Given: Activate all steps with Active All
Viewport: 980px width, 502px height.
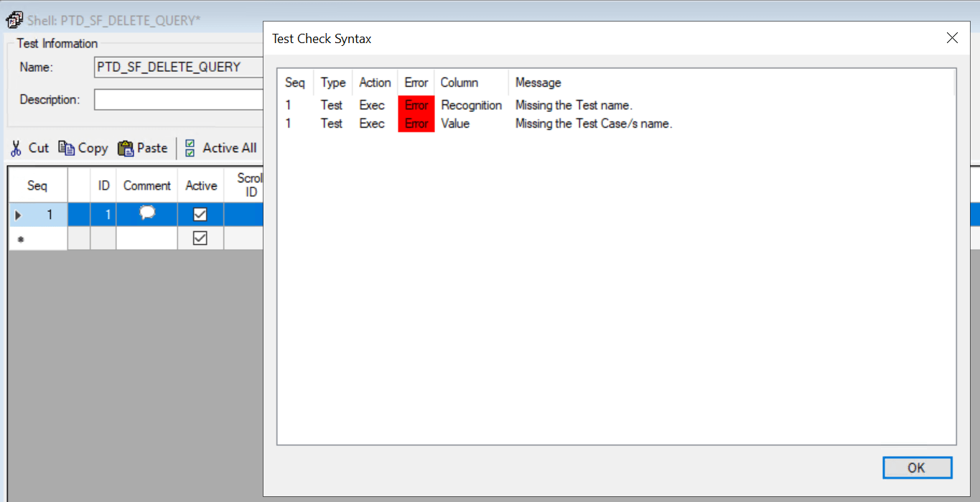Looking at the screenshot, I should (x=220, y=148).
